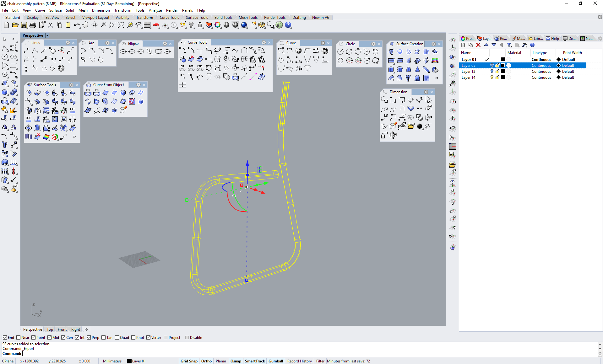Create a new layer in the Layers panel
Screen dimensions: 603x364
tap(464, 45)
